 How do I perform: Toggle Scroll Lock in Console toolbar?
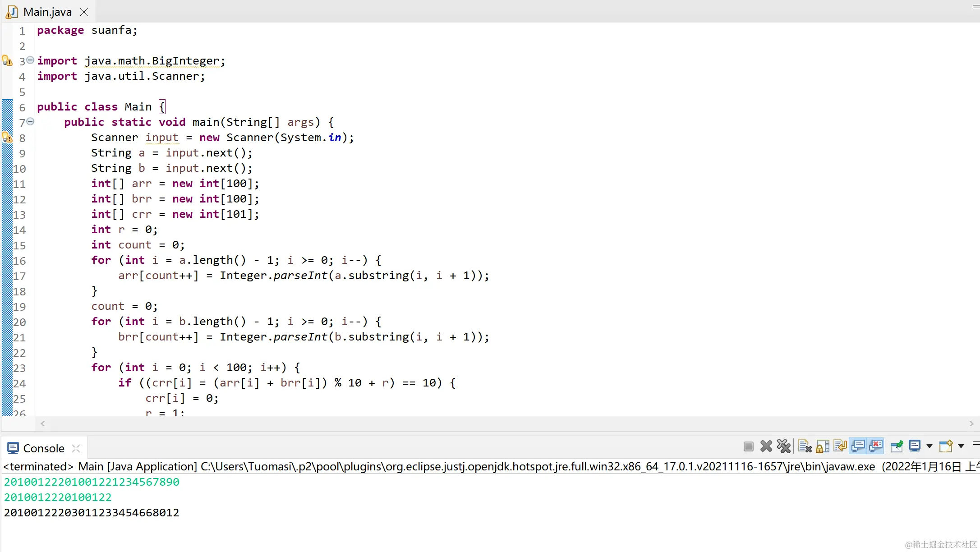point(823,446)
